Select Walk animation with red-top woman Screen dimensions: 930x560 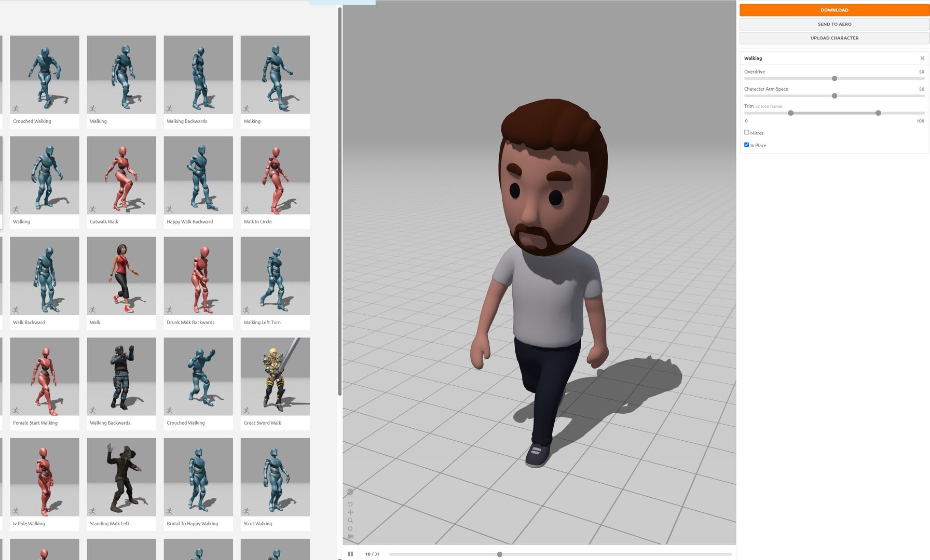[121, 283]
